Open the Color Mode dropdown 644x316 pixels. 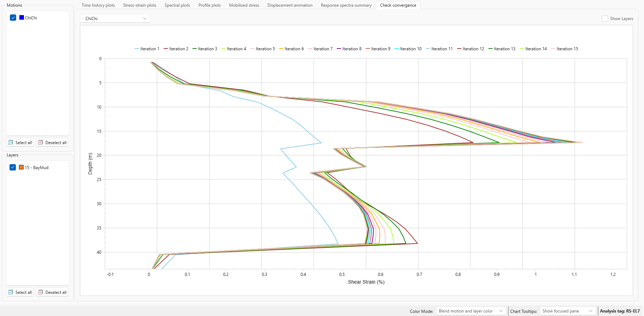(471, 311)
